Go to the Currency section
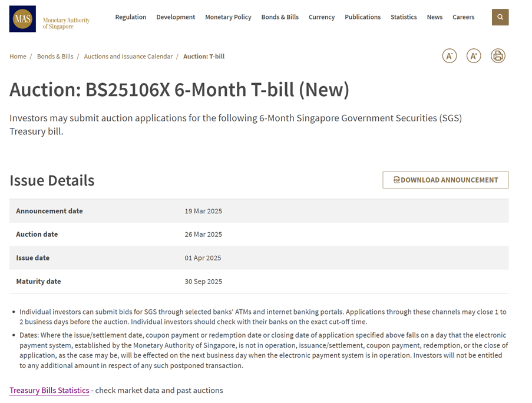 coord(322,17)
